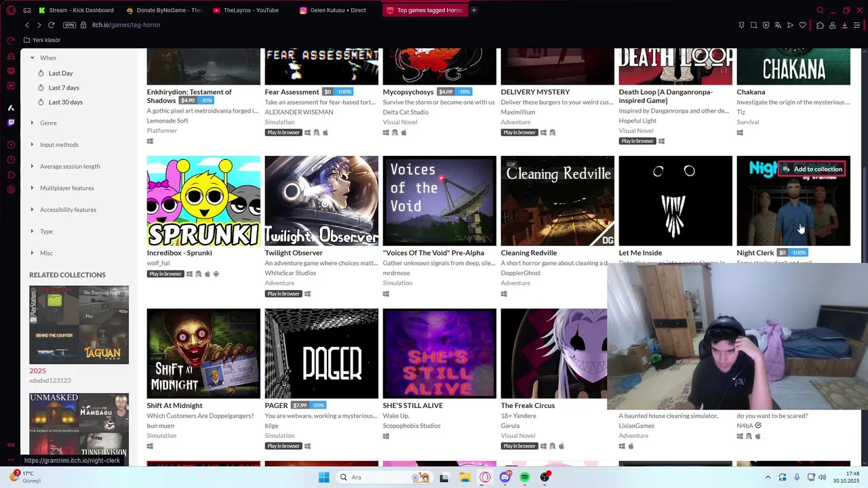Open the Cleaning Redville game title

point(529,253)
